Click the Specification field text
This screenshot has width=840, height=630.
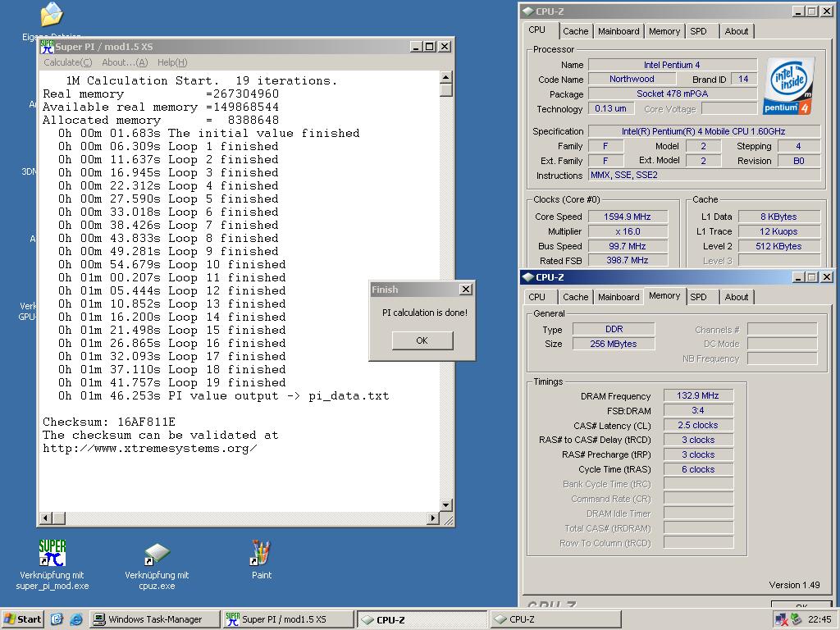pos(704,131)
